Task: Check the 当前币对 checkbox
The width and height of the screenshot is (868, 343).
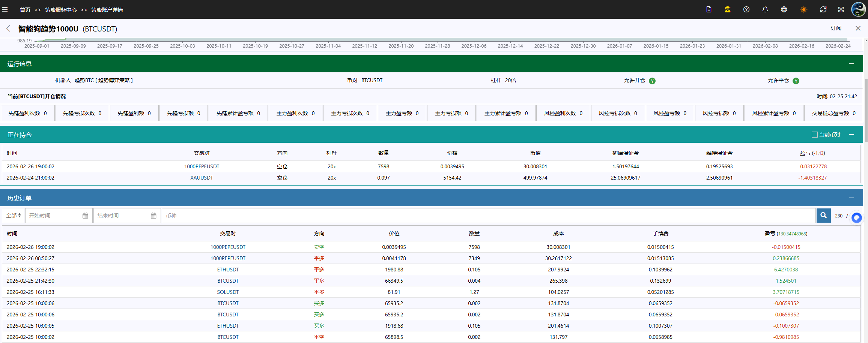Action: coord(814,135)
